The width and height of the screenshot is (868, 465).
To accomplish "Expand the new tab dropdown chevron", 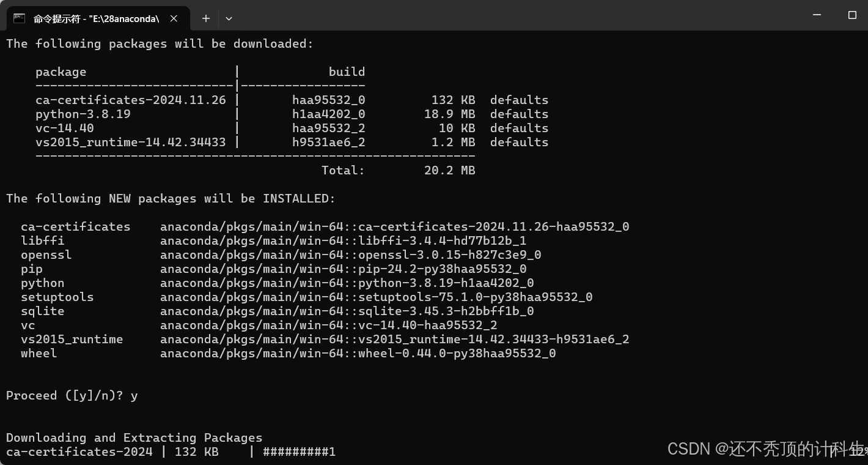I will pyautogui.click(x=229, y=19).
